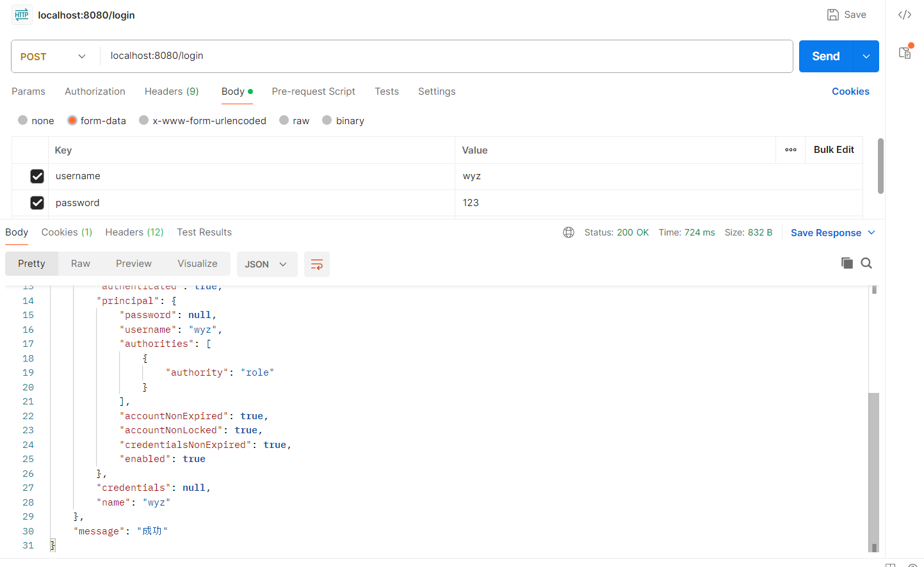Open the Send options dropdown arrow

pos(866,56)
